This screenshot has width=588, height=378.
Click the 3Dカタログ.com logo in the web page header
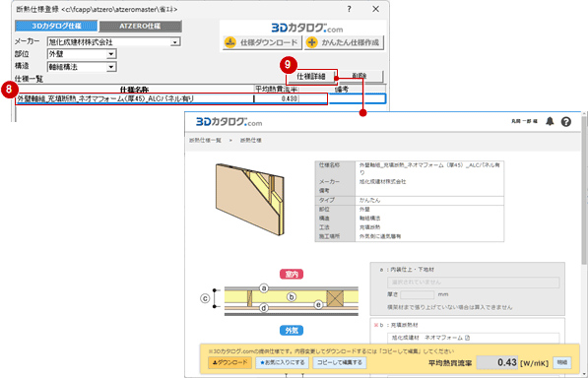coord(229,122)
